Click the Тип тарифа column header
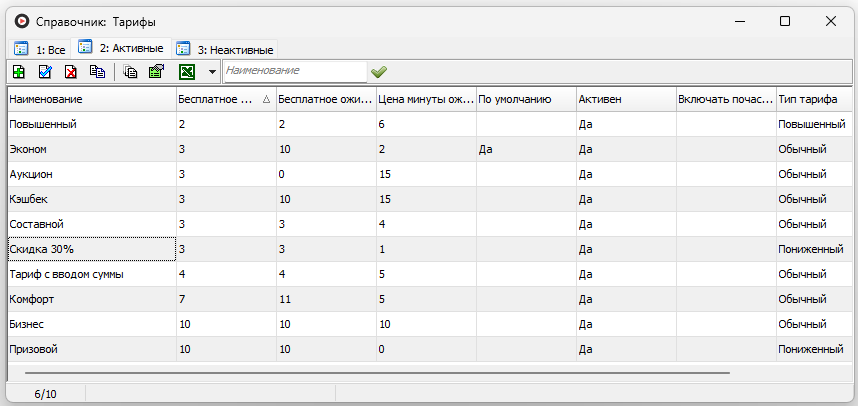858x406 pixels. [814, 100]
